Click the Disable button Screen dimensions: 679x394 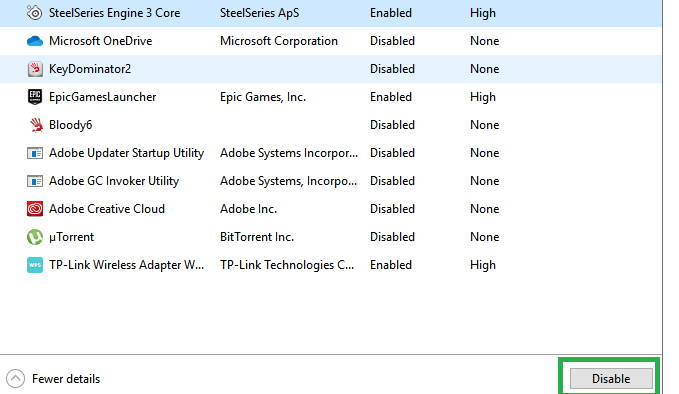(x=611, y=379)
